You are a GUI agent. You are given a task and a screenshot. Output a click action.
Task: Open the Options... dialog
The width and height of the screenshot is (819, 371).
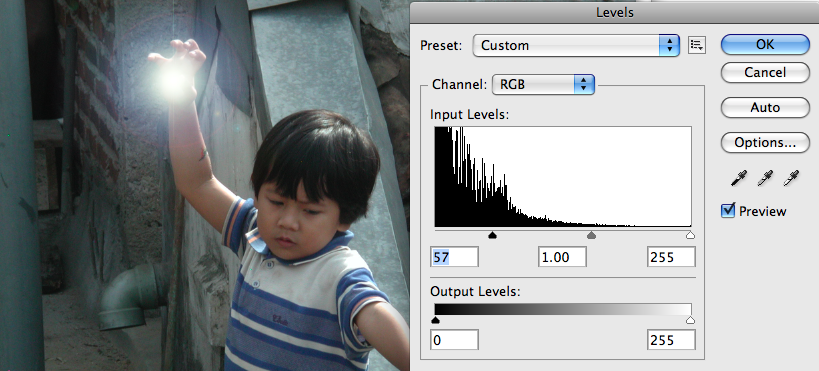765,142
